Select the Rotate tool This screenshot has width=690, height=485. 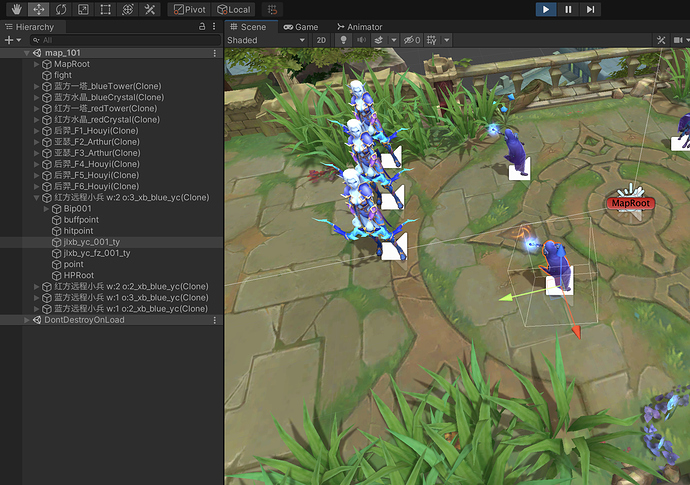tap(61, 9)
